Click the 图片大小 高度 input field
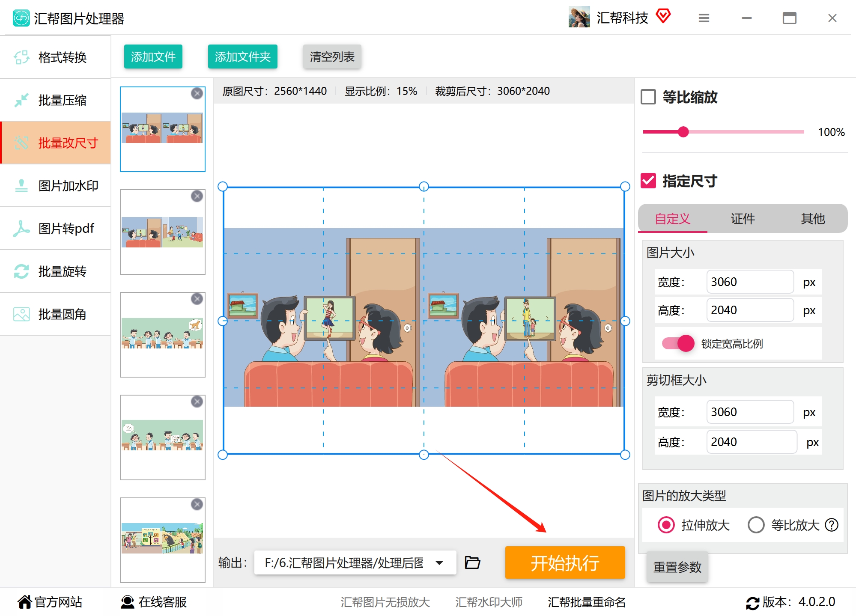856x616 pixels. (x=750, y=310)
